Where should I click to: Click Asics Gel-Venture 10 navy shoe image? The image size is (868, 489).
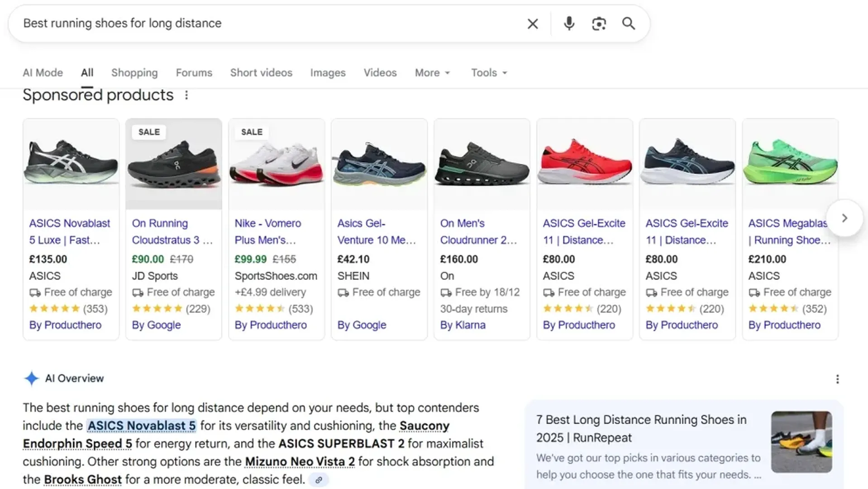click(x=379, y=164)
